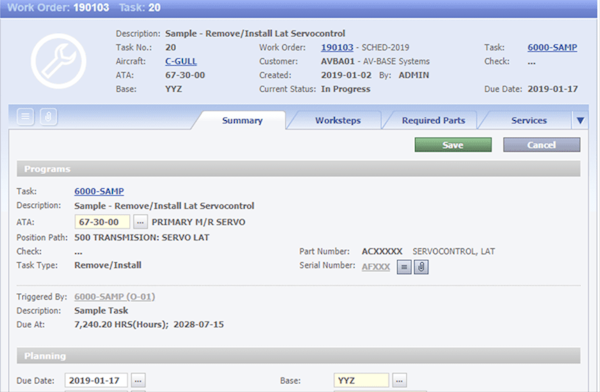
Task: Open the serial number notes list icon
Action: pyautogui.click(x=404, y=267)
